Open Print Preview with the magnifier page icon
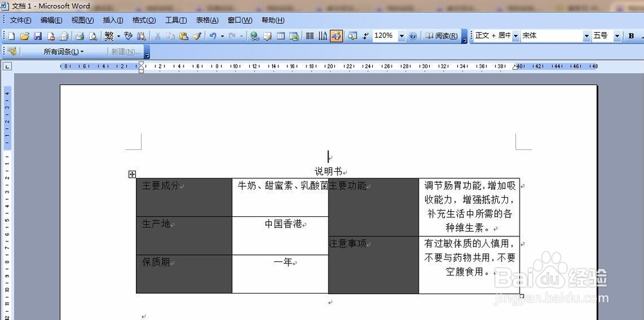This screenshot has height=320, width=644. 93,36
